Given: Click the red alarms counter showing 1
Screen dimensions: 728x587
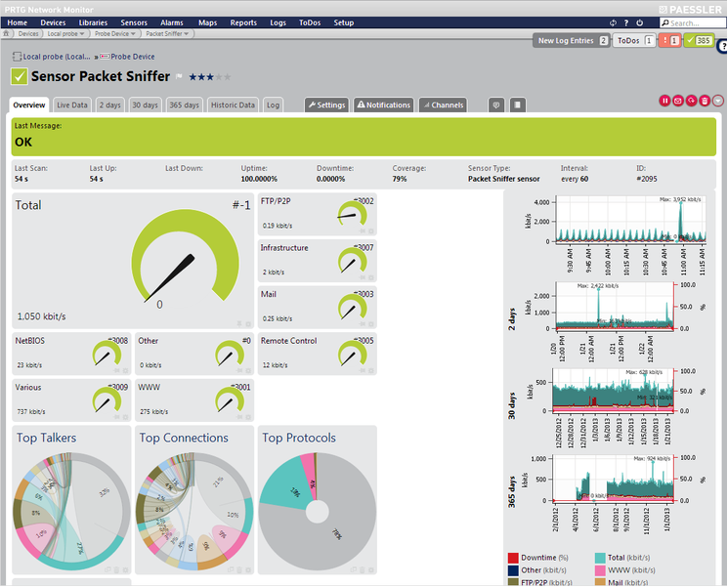Looking at the screenshot, I should (669, 41).
